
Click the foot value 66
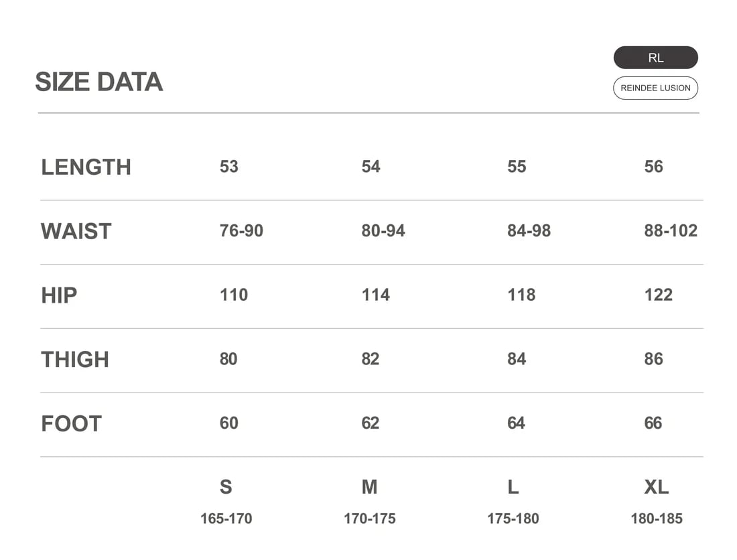pos(653,424)
